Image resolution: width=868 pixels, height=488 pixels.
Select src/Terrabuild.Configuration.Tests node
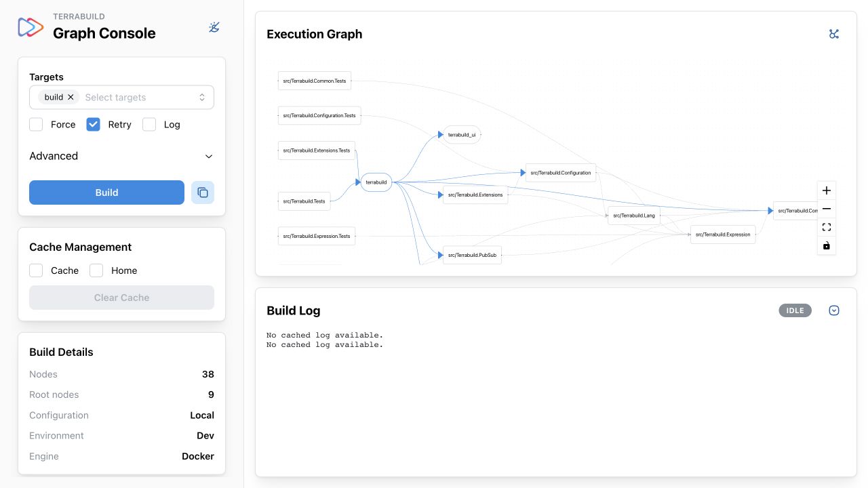pos(319,116)
